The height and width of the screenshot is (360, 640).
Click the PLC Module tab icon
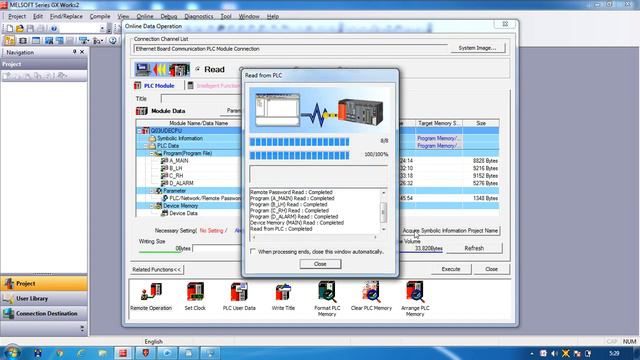[x=138, y=85]
